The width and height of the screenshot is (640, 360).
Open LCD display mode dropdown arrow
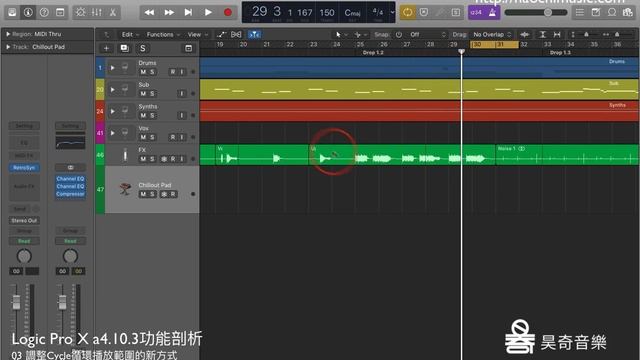pos(392,12)
